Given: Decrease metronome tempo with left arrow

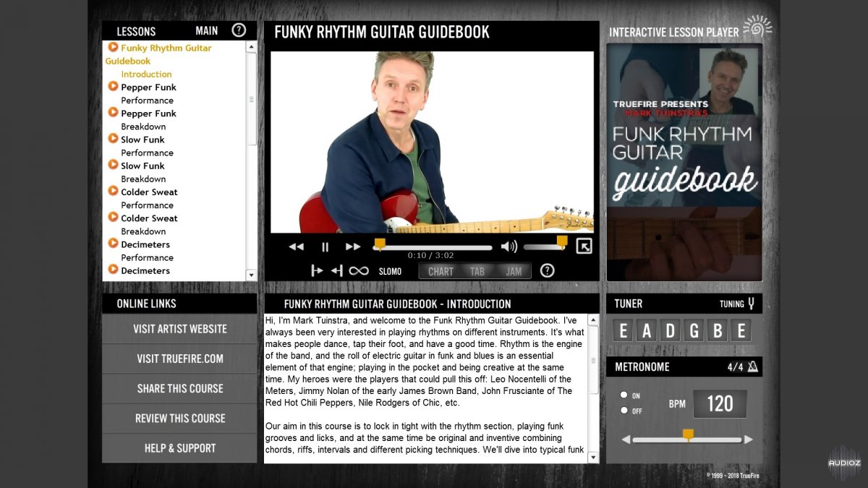Looking at the screenshot, I should click(626, 440).
